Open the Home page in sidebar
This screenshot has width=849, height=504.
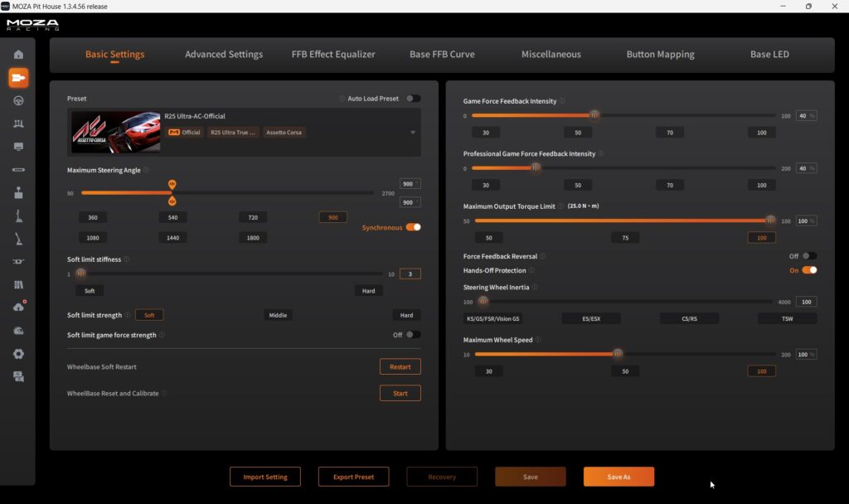click(18, 55)
